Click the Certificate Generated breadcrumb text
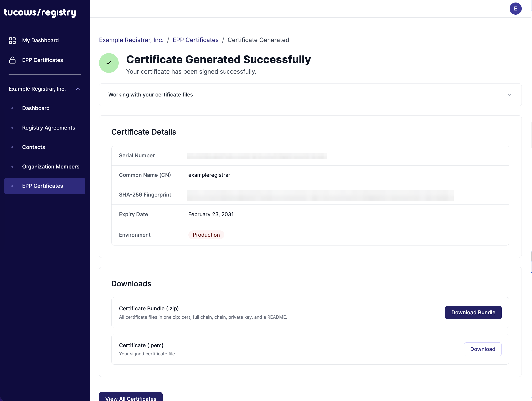532x401 pixels. 258,40
